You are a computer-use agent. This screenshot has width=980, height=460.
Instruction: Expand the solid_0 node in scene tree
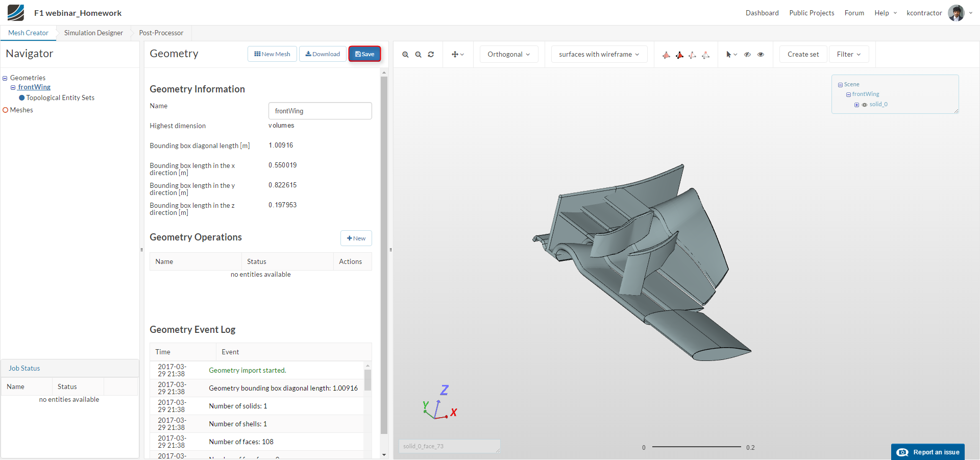(x=856, y=105)
